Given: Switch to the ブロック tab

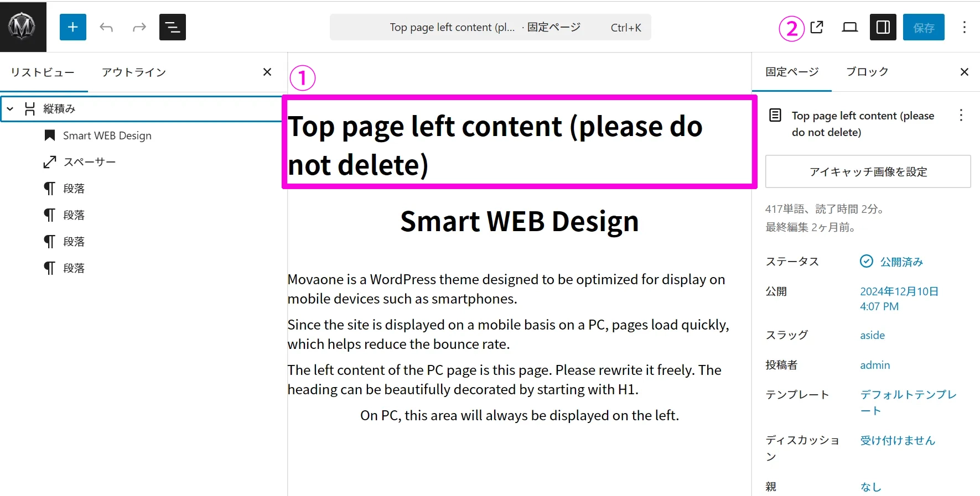Looking at the screenshot, I should click(x=867, y=72).
